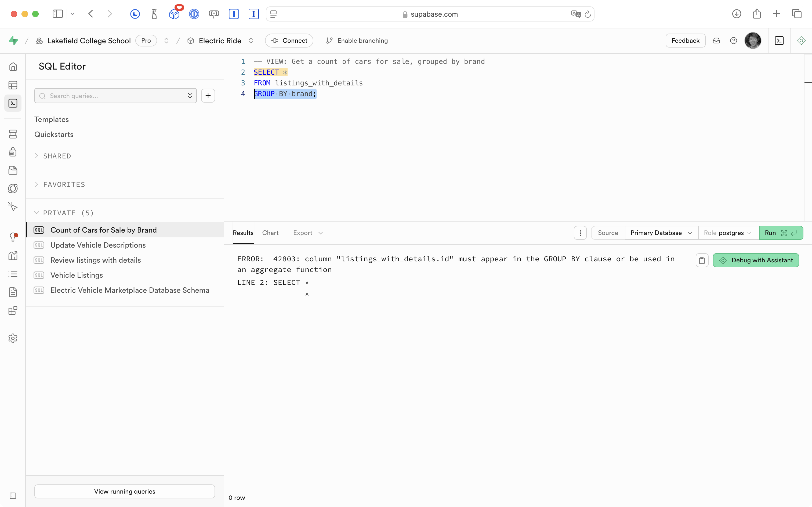This screenshot has height=507, width=812.
Task: Click the green Run button
Action: pos(781,233)
